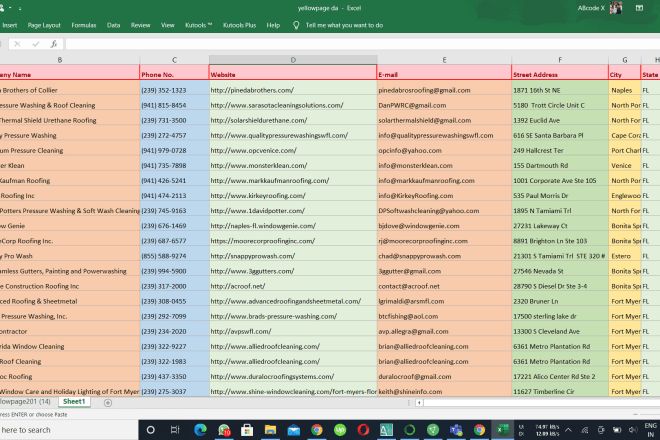The height and width of the screenshot is (440, 660).
Task: Open the Kutools Plus tab
Action: pos(240,25)
